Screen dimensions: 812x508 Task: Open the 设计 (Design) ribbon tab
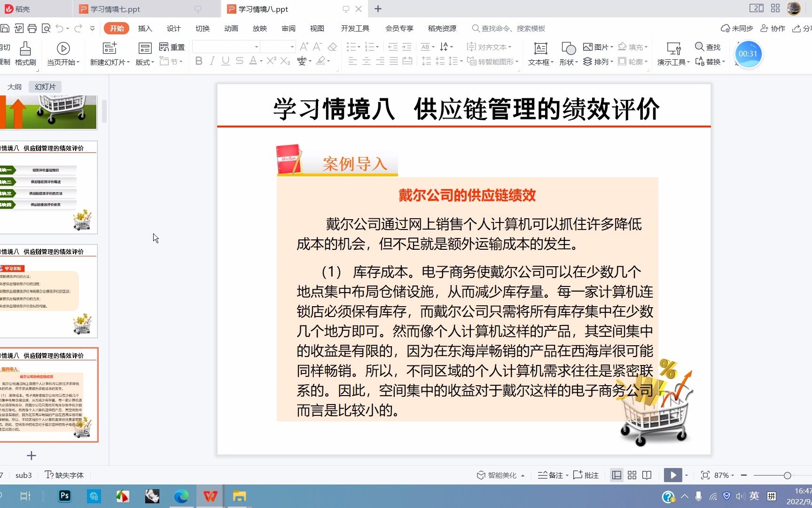coord(173,28)
